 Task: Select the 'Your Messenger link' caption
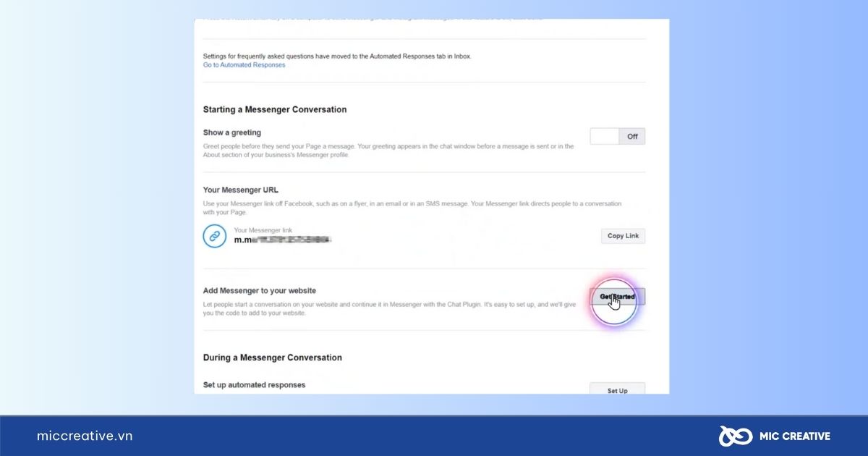[263, 230]
